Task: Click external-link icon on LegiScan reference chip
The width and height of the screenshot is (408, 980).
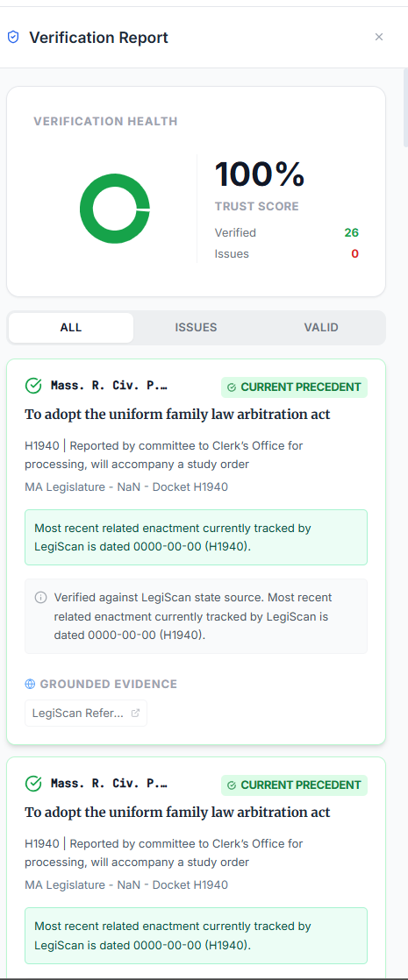Action: coord(135,714)
